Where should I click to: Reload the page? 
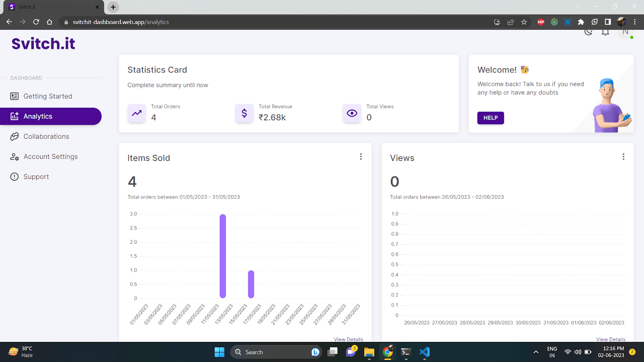point(36,22)
